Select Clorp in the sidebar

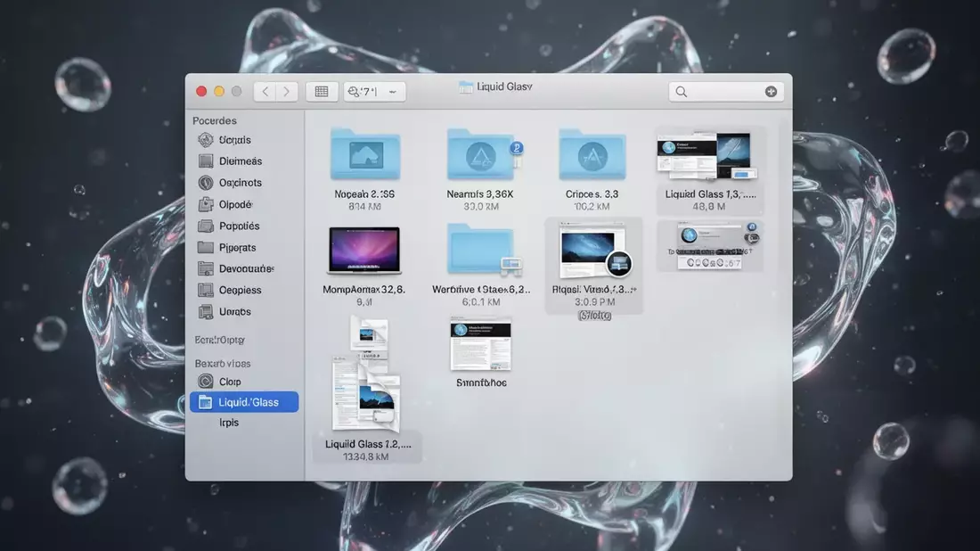point(229,381)
